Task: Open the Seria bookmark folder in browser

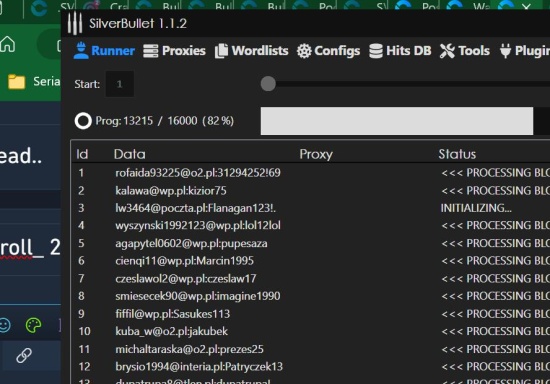Action: point(34,82)
